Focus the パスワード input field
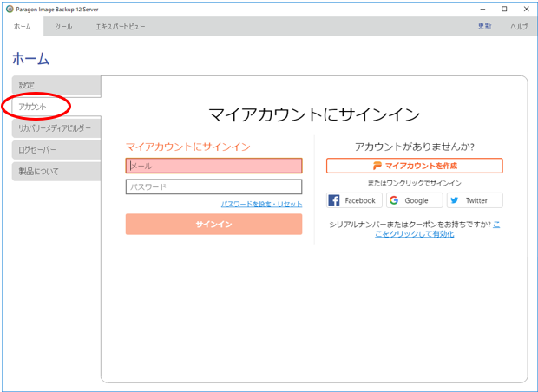The image size is (538, 392). pos(213,187)
